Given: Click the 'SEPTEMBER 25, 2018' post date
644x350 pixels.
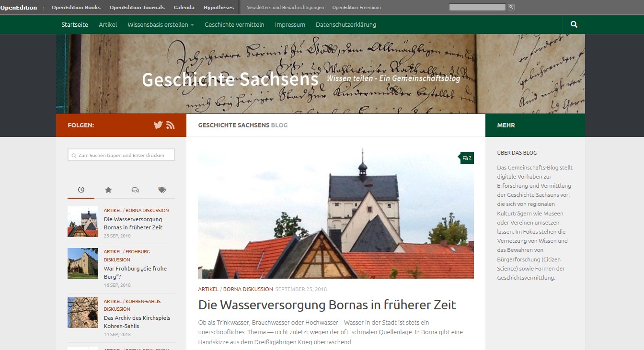Looking at the screenshot, I should [x=301, y=289].
